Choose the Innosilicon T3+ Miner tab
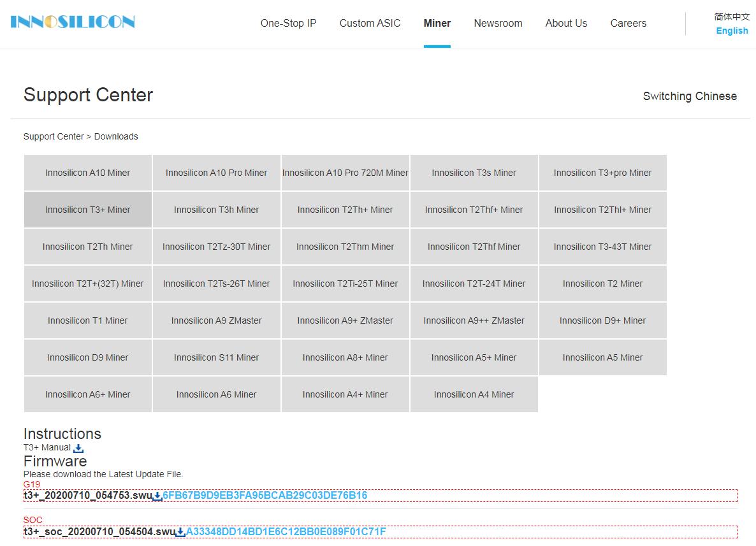 pyautogui.click(x=88, y=210)
